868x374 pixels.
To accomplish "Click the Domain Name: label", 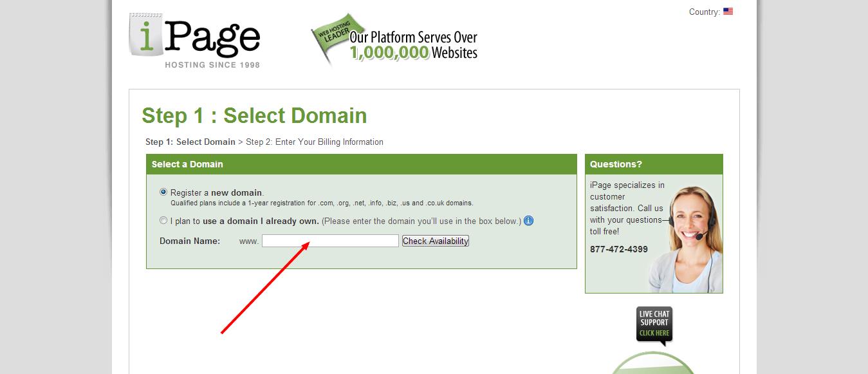I will [190, 241].
